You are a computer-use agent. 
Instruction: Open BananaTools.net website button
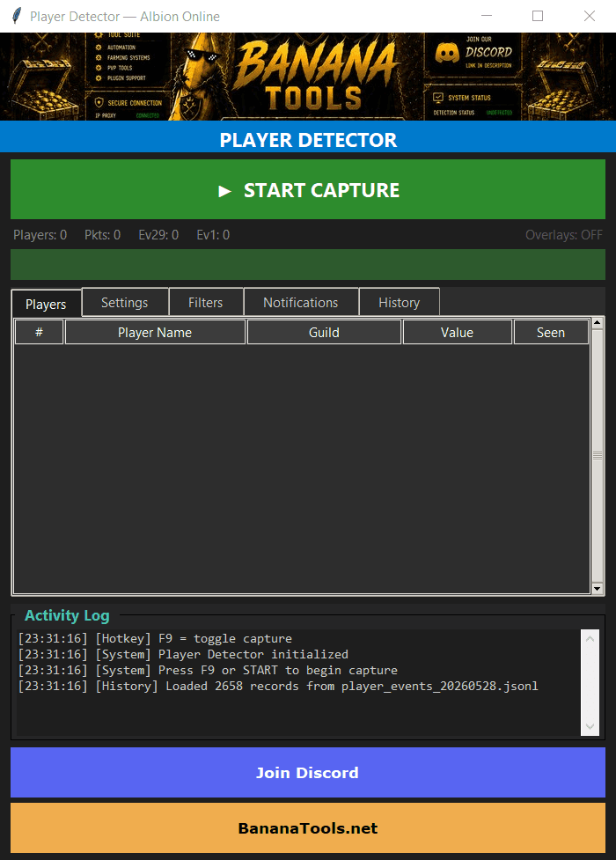pos(308,827)
